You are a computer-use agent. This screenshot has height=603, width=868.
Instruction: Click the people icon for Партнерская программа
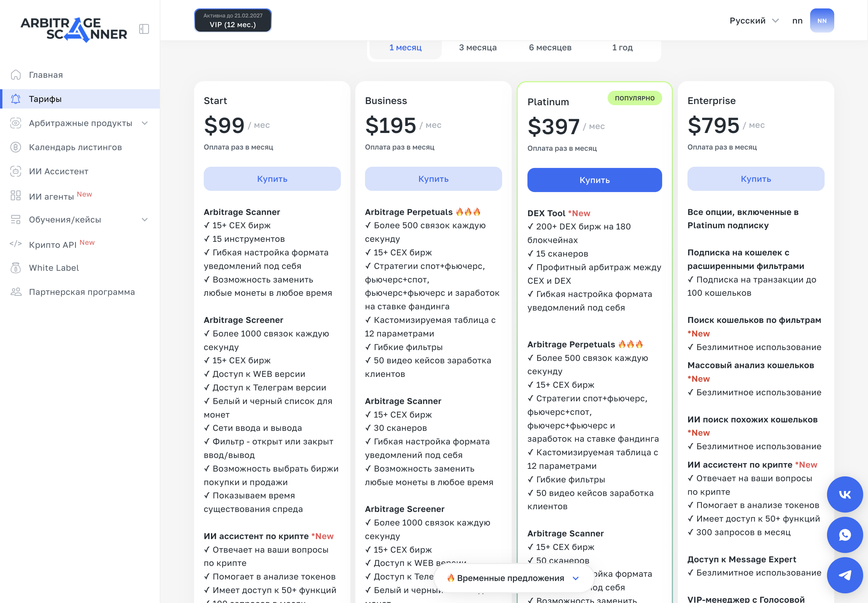tap(15, 292)
